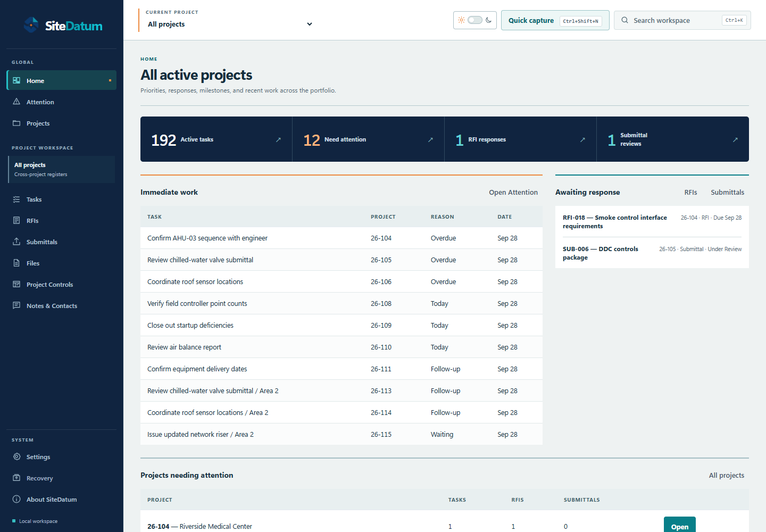Screen dimensions: 766x532
Task: Click the Open Attention link
Action: [513, 192]
